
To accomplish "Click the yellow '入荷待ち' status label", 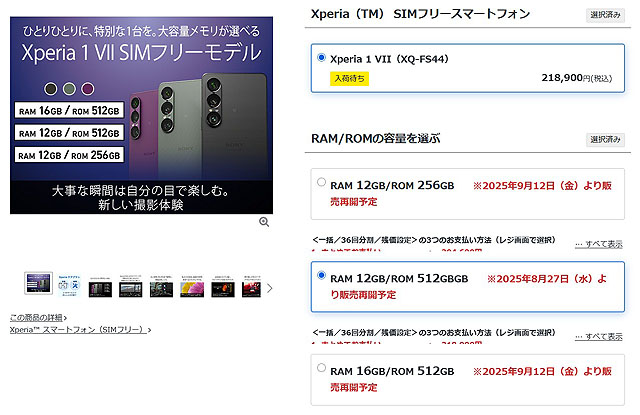I will (351, 77).
